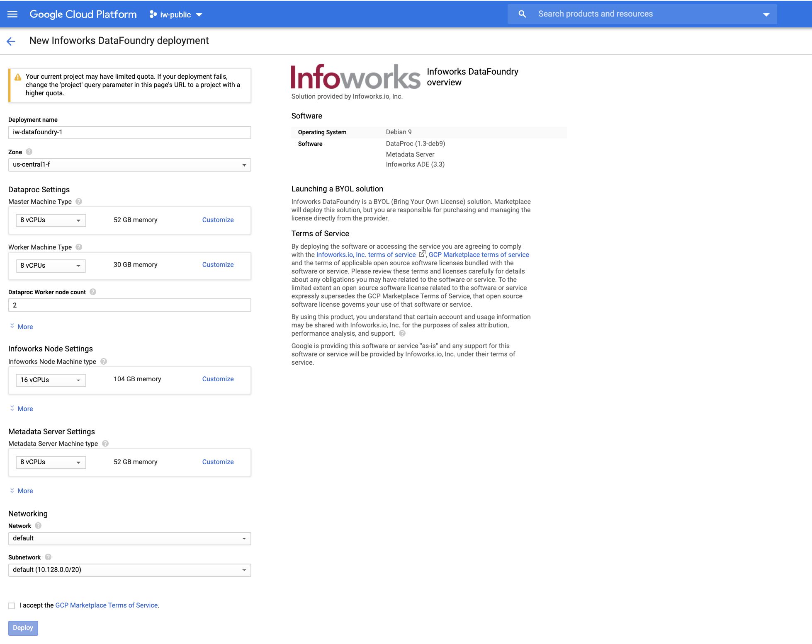
Task: Open the iw-public project selector
Action: [x=176, y=15]
